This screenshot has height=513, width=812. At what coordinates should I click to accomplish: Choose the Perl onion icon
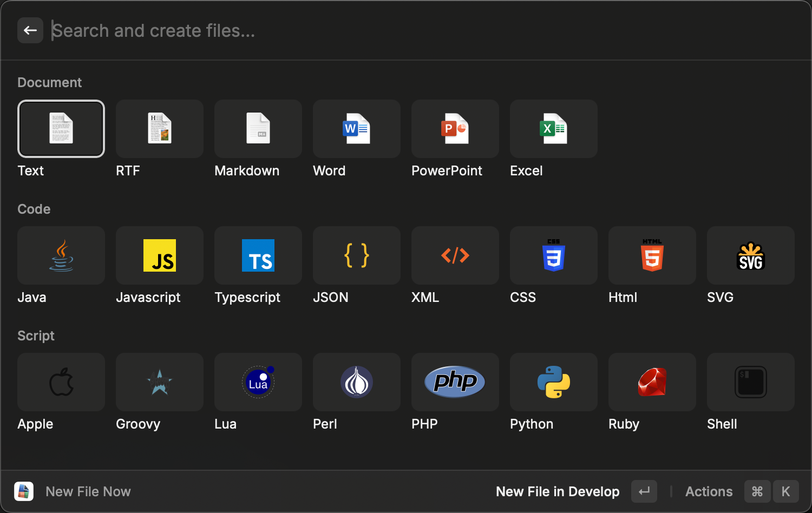pyautogui.click(x=357, y=382)
